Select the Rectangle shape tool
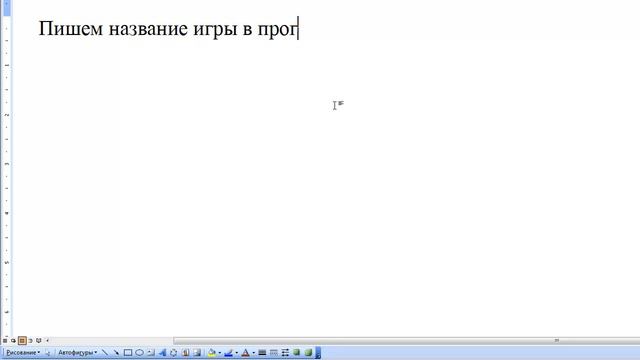 (128, 352)
